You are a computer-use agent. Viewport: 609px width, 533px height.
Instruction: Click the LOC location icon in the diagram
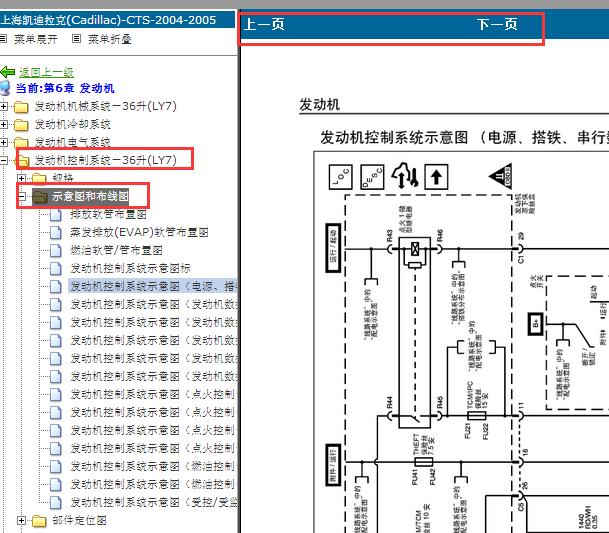click(341, 177)
